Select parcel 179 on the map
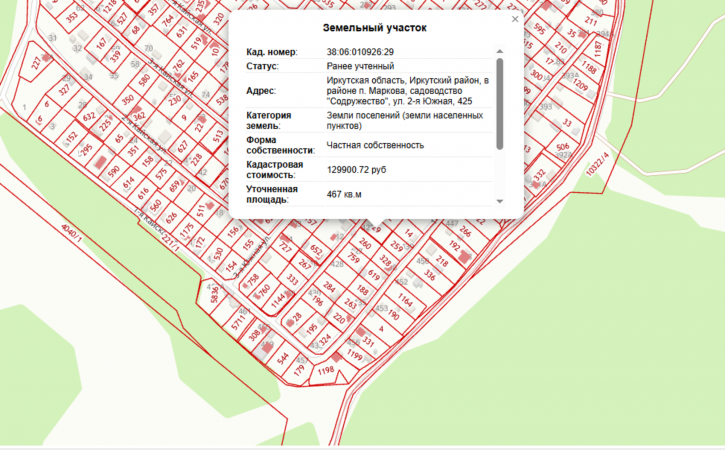 [x=299, y=370]
